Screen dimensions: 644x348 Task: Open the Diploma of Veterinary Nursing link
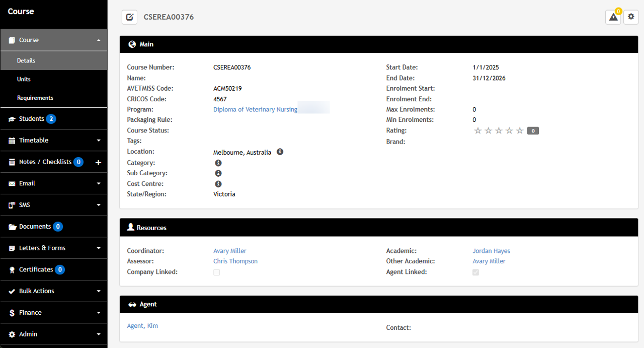click(x=255, y=109)
